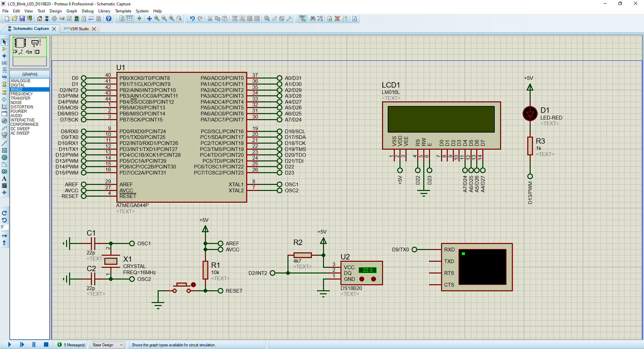Viewport: 644px width, 349px height.
Task: Rotate anti-clockwise icon in sidebar
Action: [x=4, y=220]
